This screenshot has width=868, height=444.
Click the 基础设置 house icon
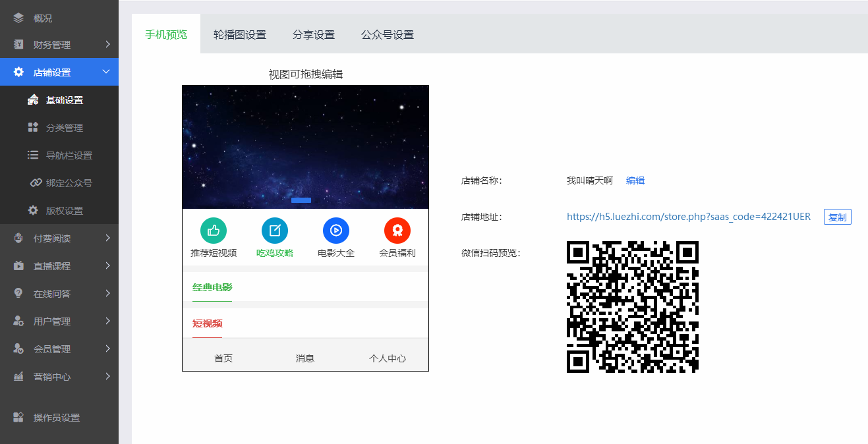click(x=33, y=100)
